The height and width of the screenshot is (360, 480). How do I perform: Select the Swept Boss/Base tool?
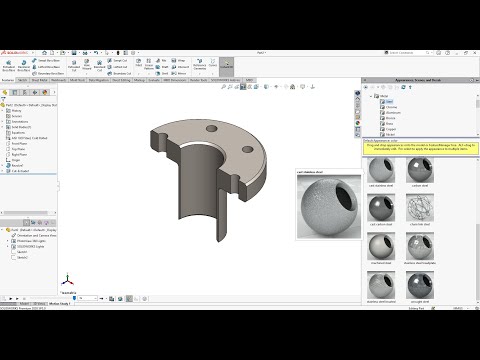click(46, 61)
